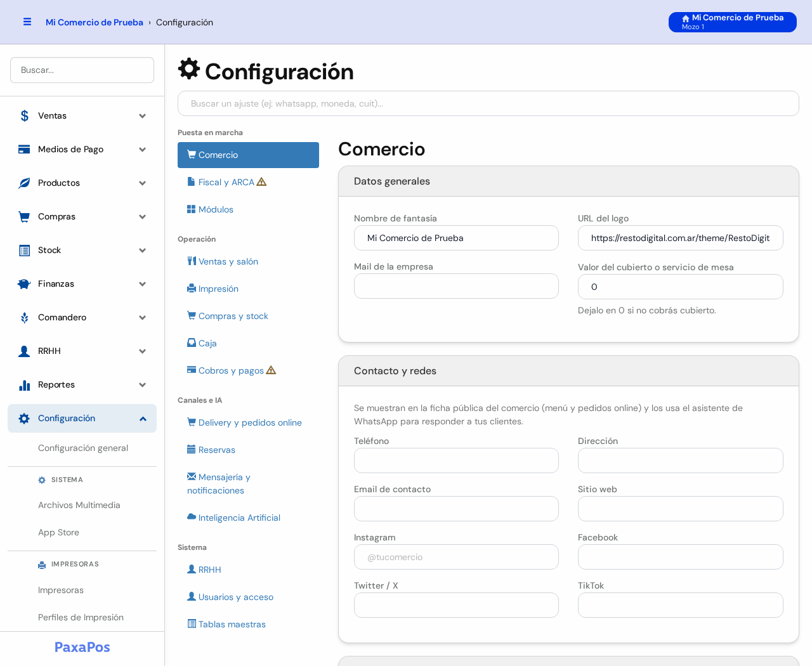The width and height of the screenshot is (812, 666).
Task: Click the Instagram input field
Action: click(x=456, y=557)
